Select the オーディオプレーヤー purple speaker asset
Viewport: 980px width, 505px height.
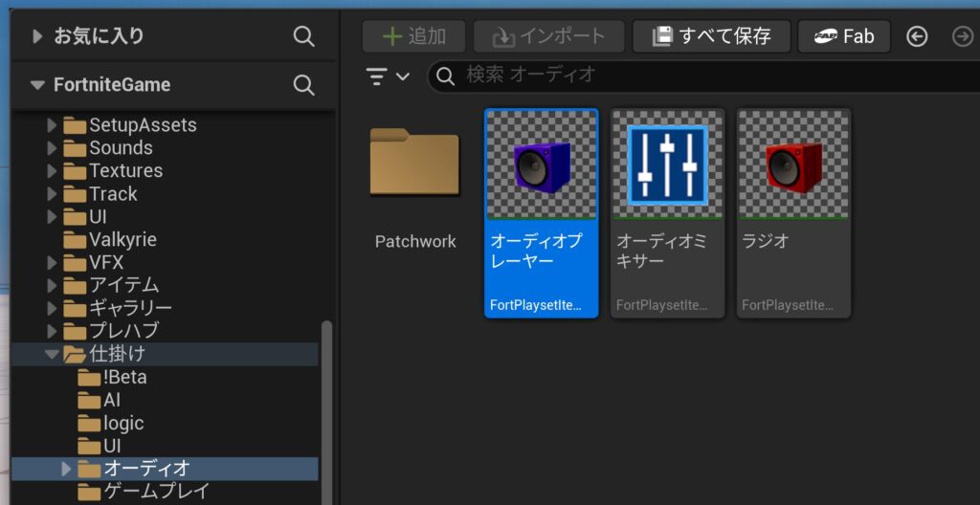(x=542, y=213)
